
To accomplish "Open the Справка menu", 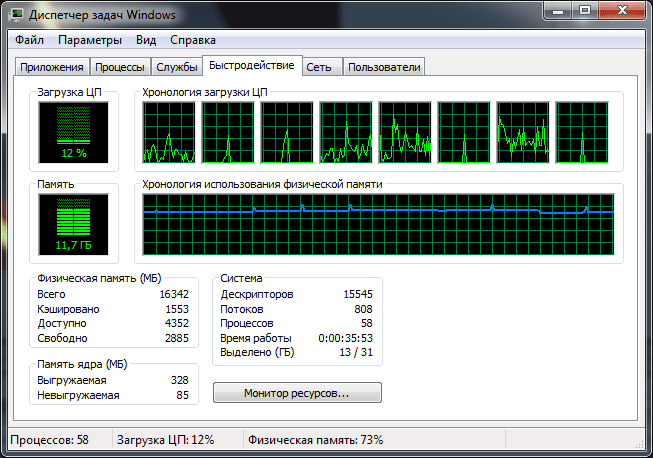I will 193,40.
